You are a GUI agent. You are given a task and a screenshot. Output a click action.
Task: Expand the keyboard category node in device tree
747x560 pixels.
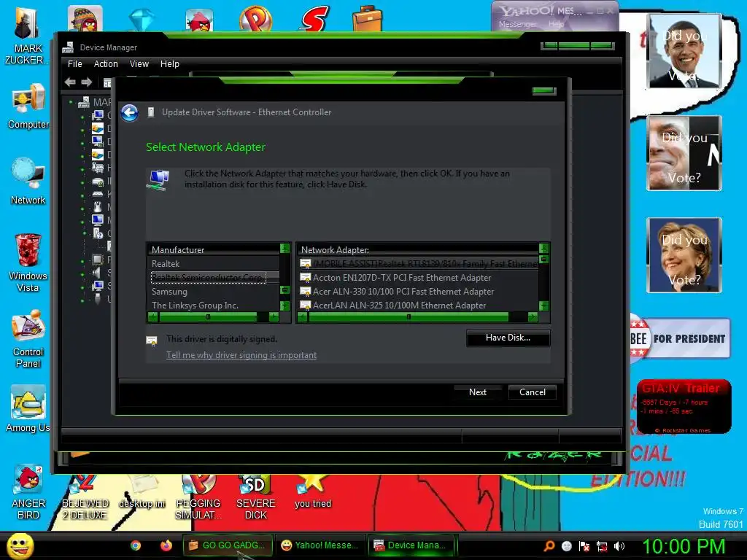point(82,195)
